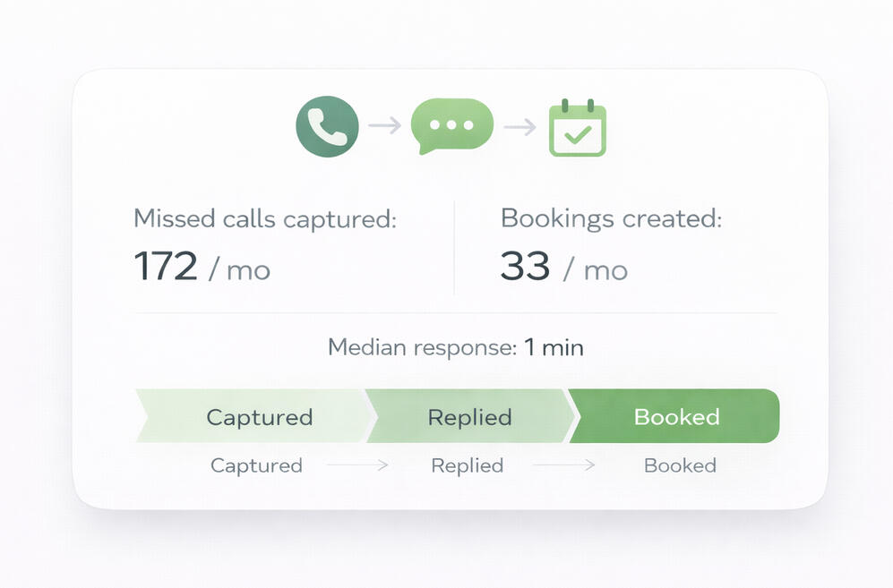Image resolution: width=893 pixels, height=588 pixels.
Task: Click the green phone call icon
Action: 327,126
